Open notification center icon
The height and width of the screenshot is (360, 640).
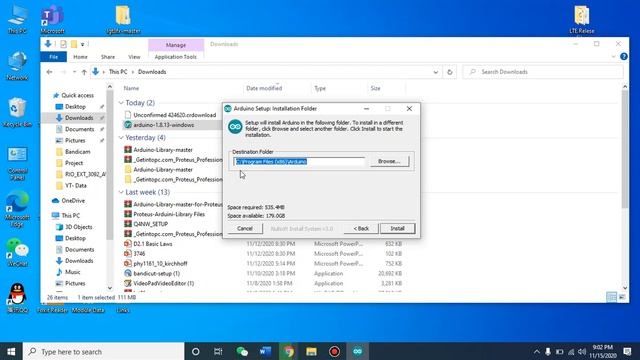[627, 351]
